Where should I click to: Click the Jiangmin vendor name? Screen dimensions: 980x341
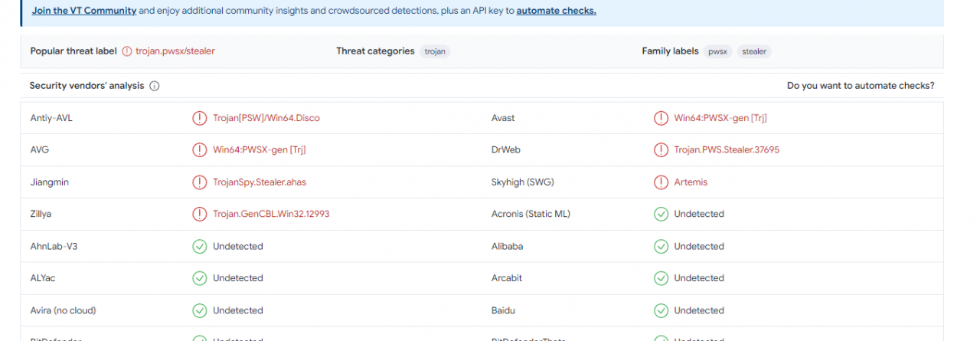coord(50,182)
